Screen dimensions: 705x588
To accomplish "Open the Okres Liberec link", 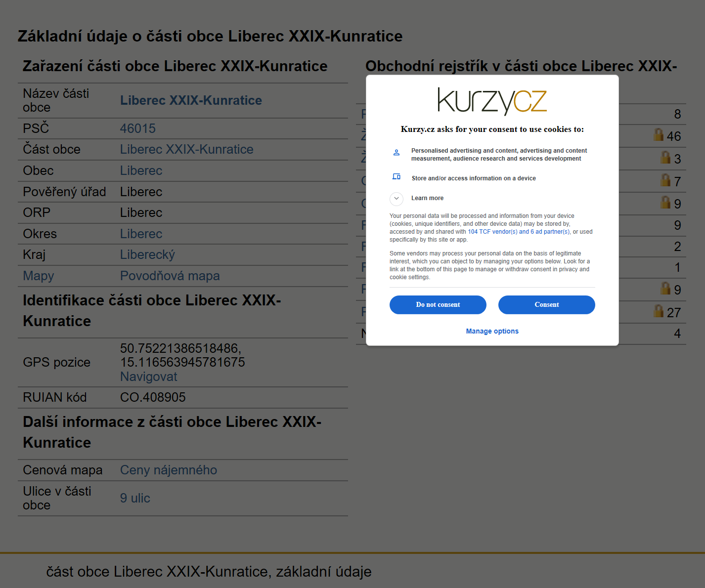I will (141, 234).
